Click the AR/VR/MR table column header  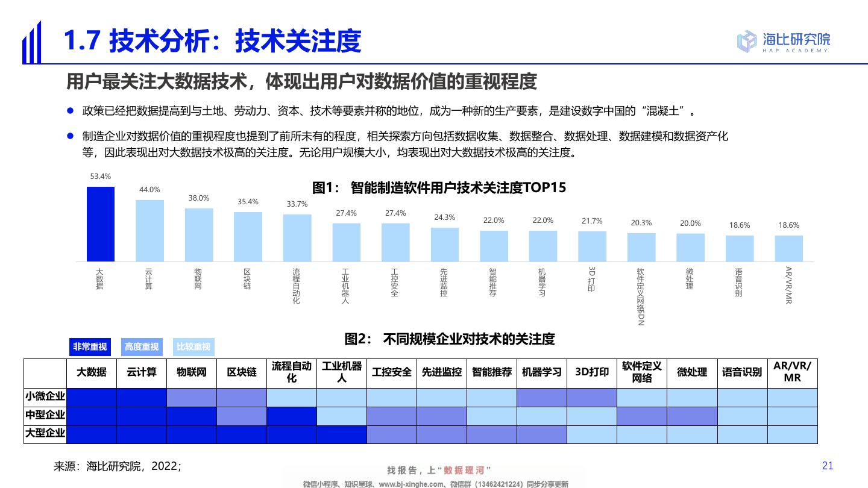[793, 372]
